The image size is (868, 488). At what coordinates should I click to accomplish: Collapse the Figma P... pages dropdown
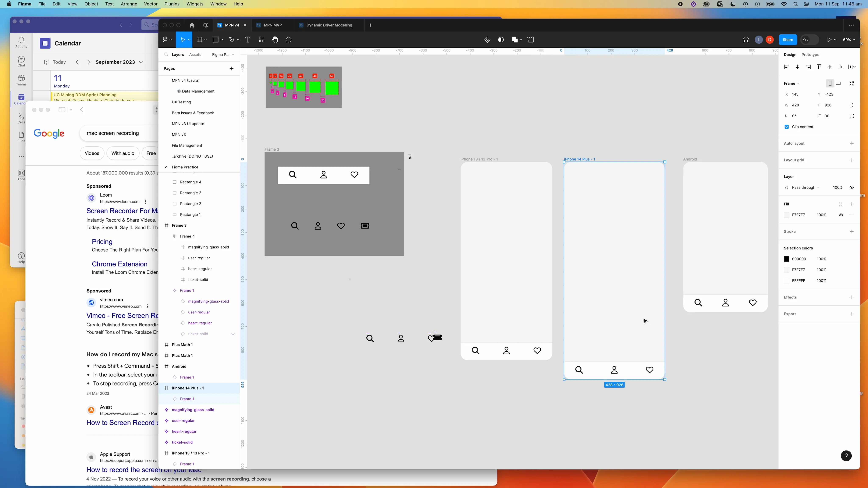pyautogui.click(x=223, y=55)
